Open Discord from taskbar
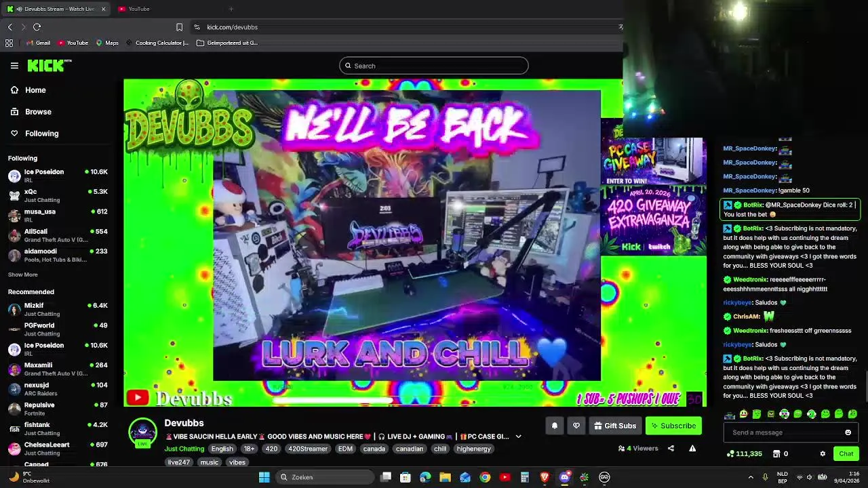The width and height of the screenshot is (868, 488). click(x=564, y=477)
